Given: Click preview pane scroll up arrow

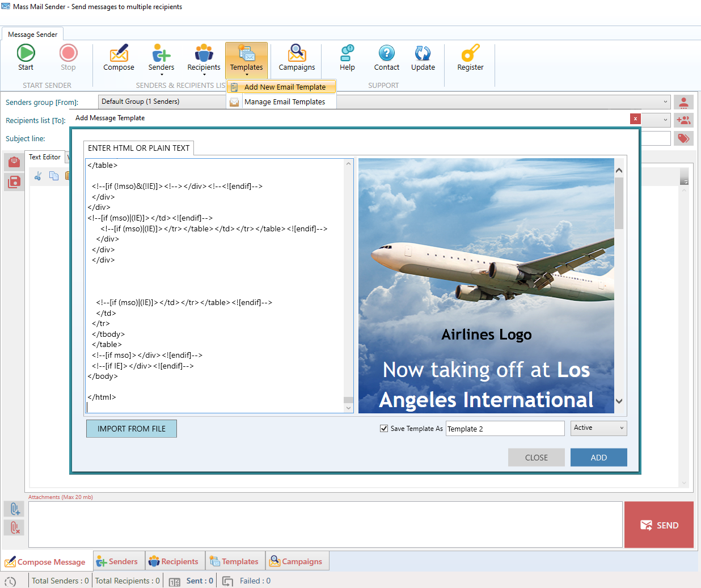Looking at the screenshot, I should [x=619, y=170].
